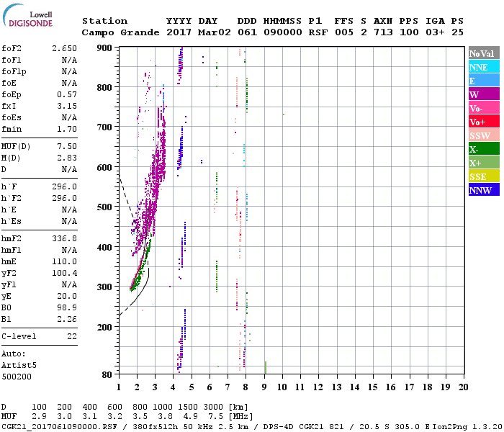This screenshot has width=504, height=432.
Task: Click the 3000 km distance entry
Action: pos(213,407)
